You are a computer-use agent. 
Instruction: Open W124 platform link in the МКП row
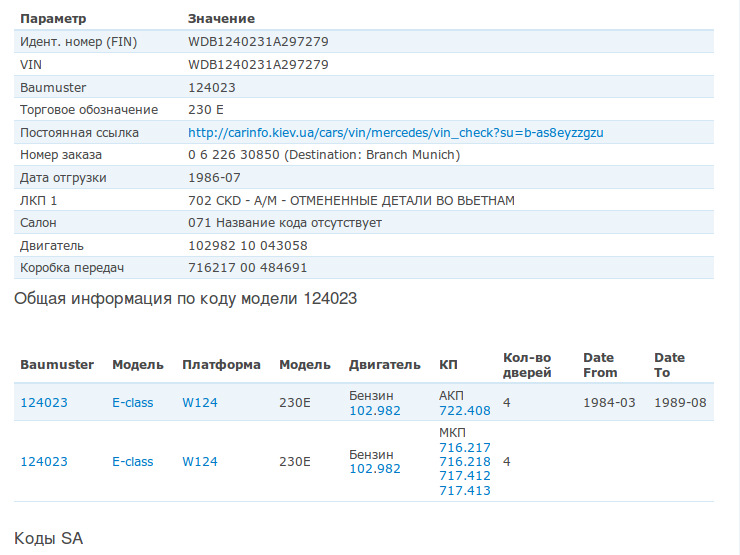(x=200, y=462)
